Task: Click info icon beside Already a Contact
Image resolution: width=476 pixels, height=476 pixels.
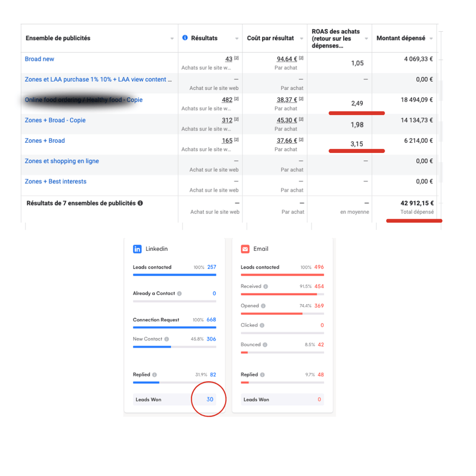Action: 179,294
